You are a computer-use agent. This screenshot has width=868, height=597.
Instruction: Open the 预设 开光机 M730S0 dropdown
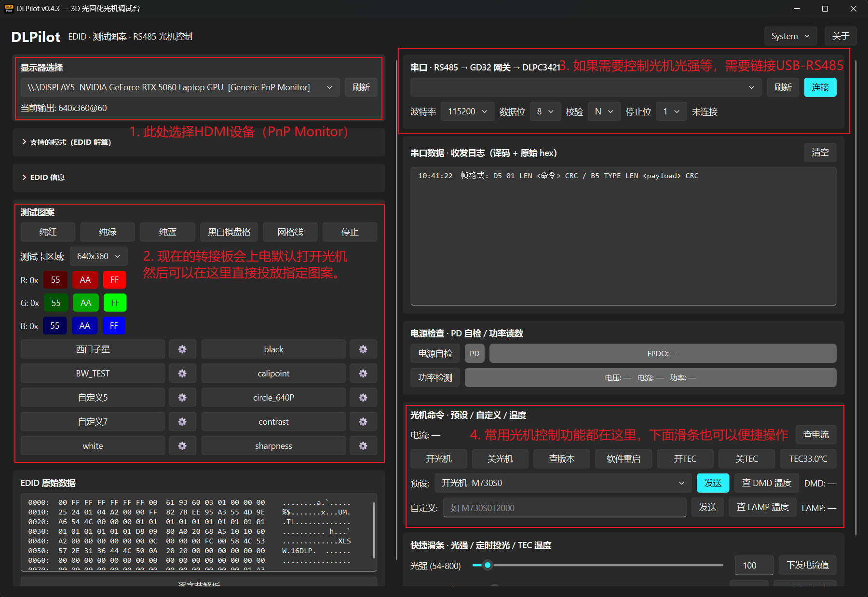563,483
